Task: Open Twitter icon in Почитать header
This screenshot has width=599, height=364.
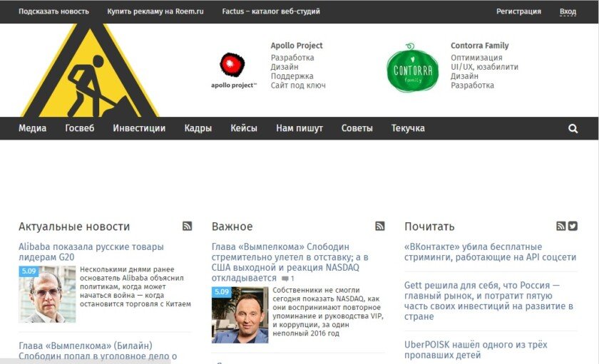Action: pos(572,227)
